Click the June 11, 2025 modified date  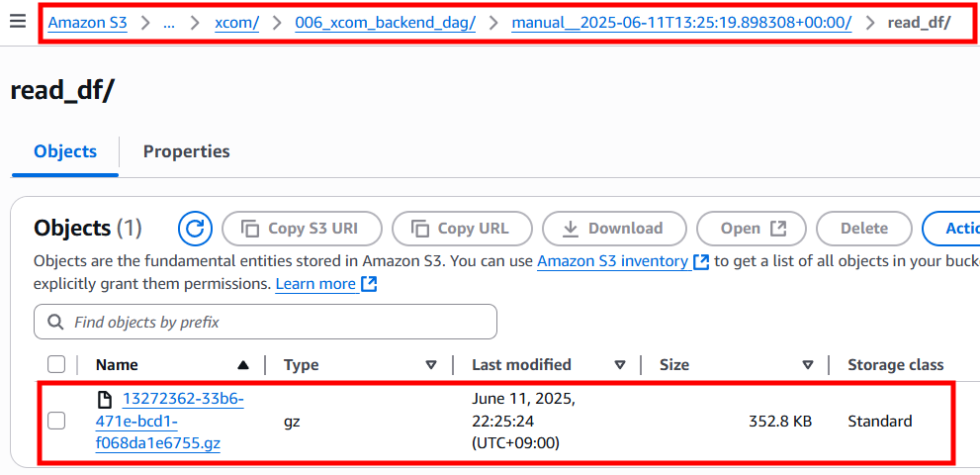tap(524, 422)
